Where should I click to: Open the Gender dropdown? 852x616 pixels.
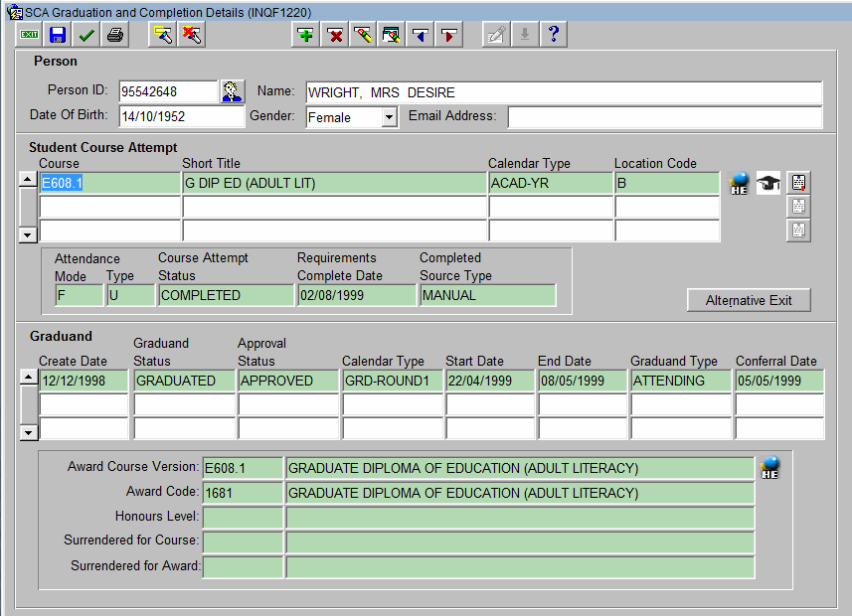coord(389,117)
